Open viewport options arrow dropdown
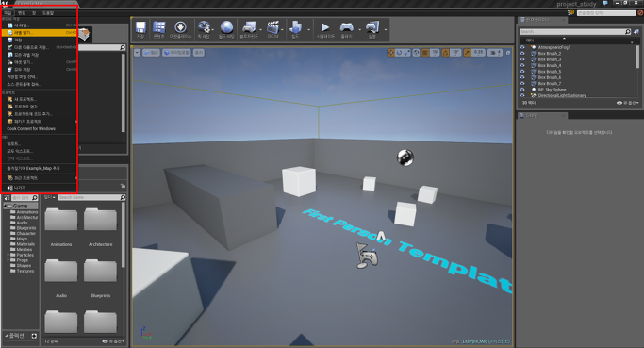Screen dimensions: 644x348 137,53
